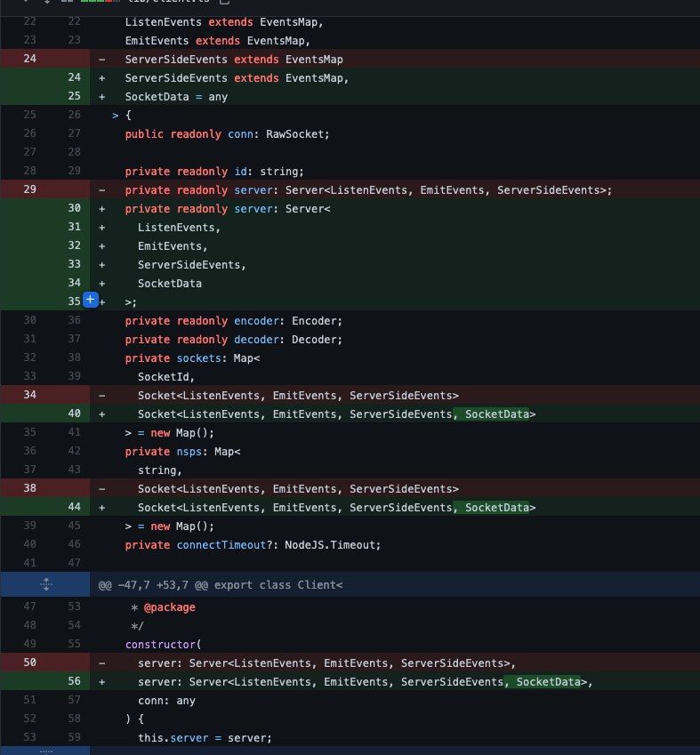The image size is (700, 755).
Task: Click deleted line 'private readonly server: Server<ListenEvents, EmitEvents, ServerSideEvents>;'
Action: point(368,190)
